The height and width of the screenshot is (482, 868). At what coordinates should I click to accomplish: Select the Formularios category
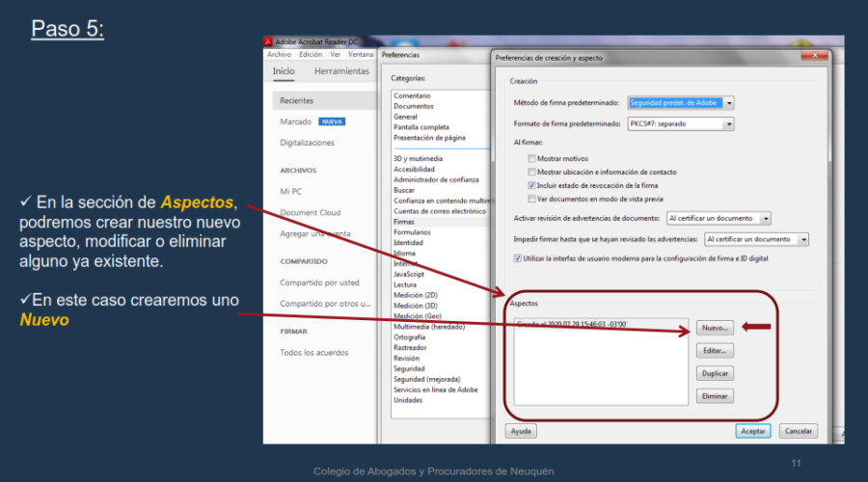coord(412,232)
